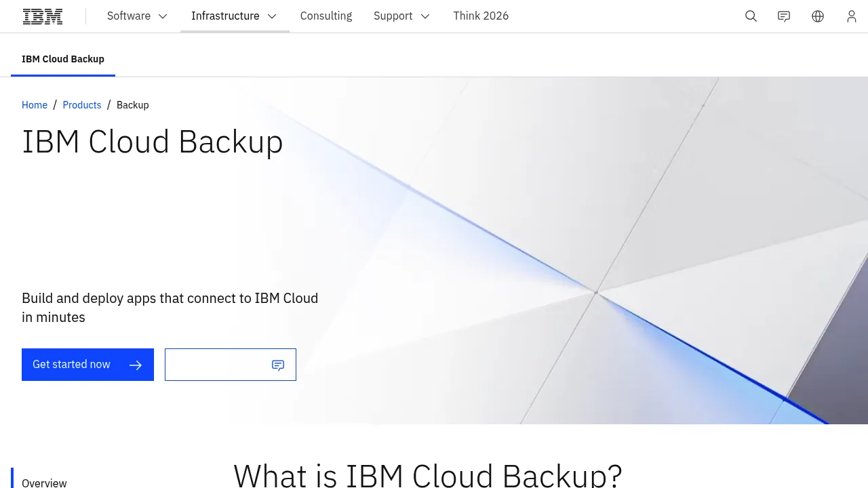
Task: Open the chat icon in header
Action: coord(784,16)
